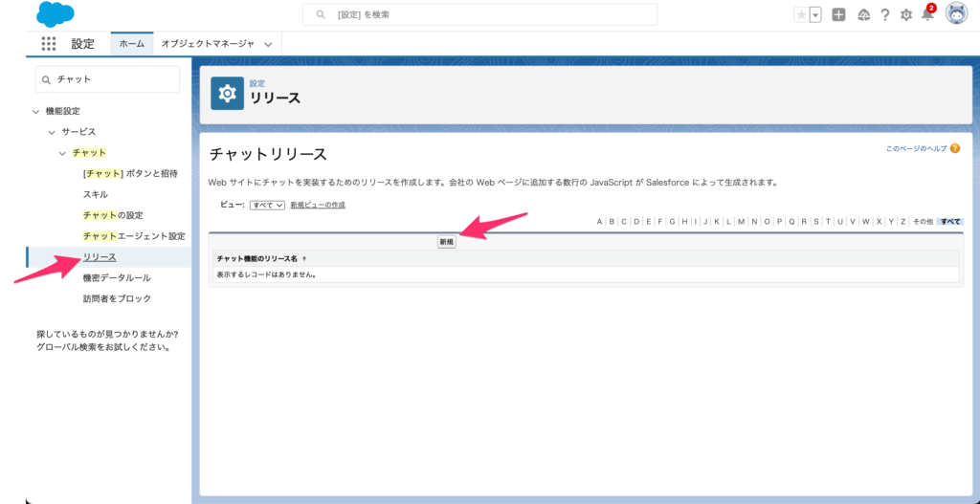Screen dimensions: 980x504
Task: Filter the list by letter M
Action: pyautogui.click(x=742, y=222)
